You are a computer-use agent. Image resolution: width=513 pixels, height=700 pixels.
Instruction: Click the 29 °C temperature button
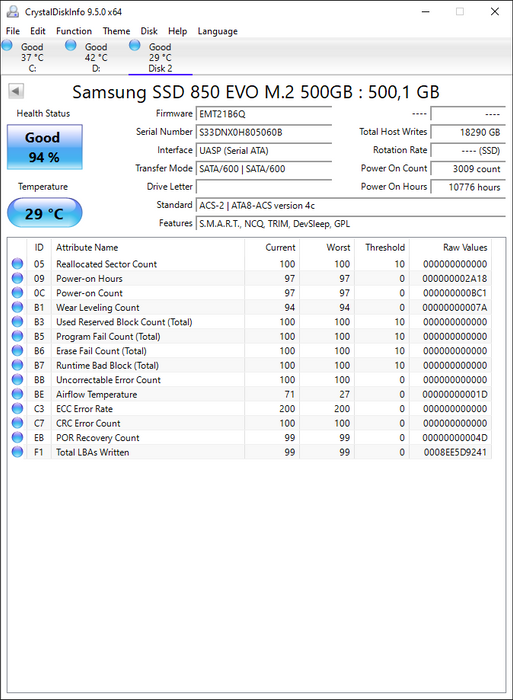coord(45,213)
